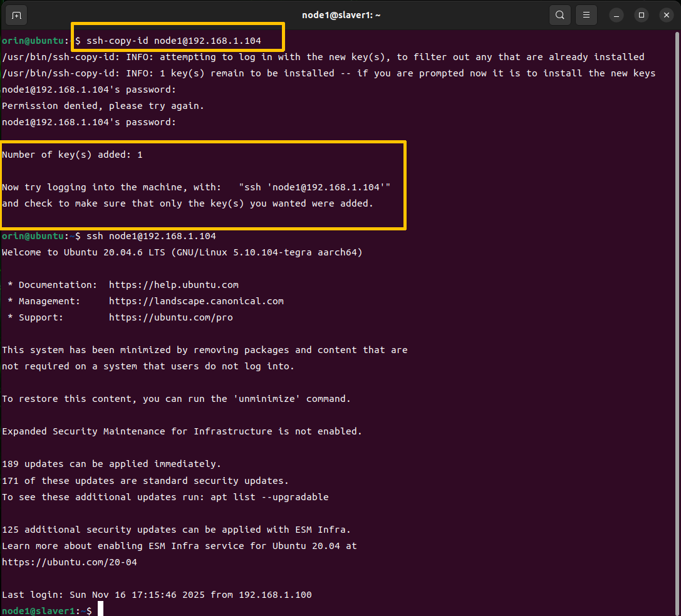Image resolution: width=681 pixels, height=616 pixels.
Task: Click the "'unminimize' command" line
Action: pos(176,399)
